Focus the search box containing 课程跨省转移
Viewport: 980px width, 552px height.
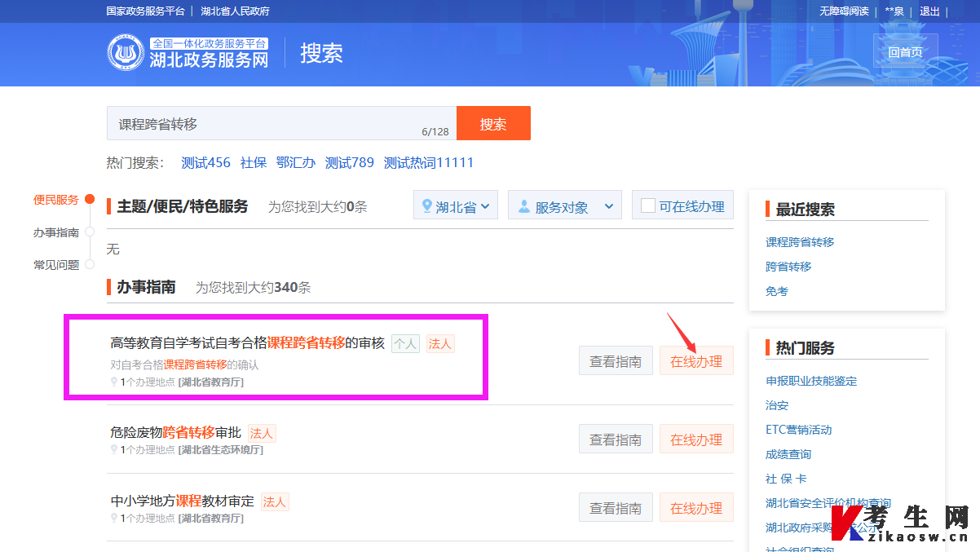[x=281, y=123]
